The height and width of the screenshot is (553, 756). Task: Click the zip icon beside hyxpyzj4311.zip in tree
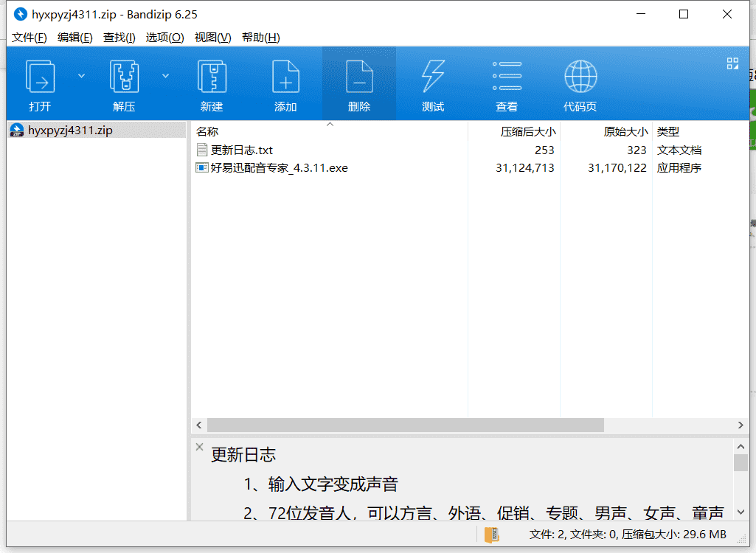click(x=17, y=131)
